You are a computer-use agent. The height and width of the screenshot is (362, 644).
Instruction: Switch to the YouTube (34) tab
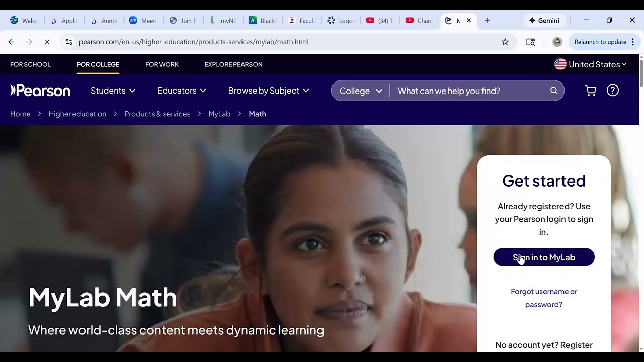tap(381, 20)
